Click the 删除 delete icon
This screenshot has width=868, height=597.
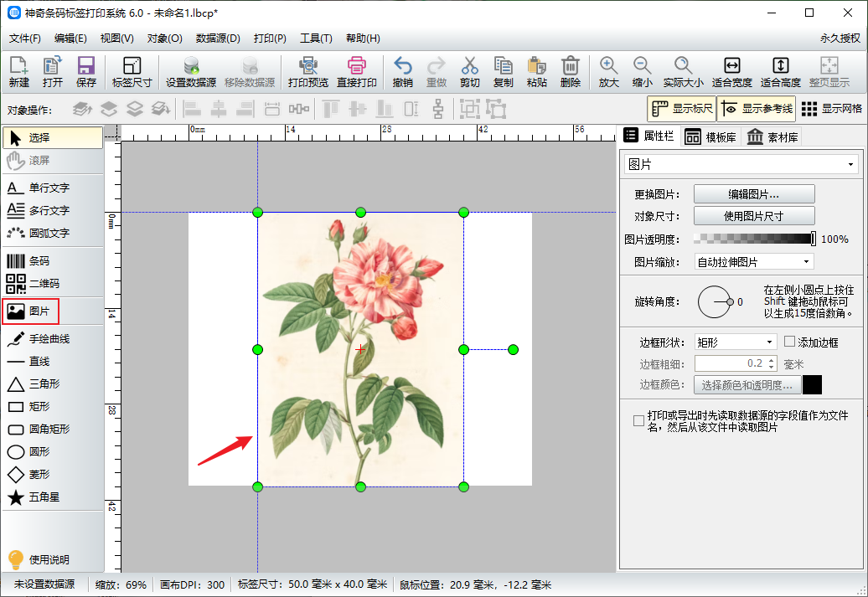(x=571, y=72)
